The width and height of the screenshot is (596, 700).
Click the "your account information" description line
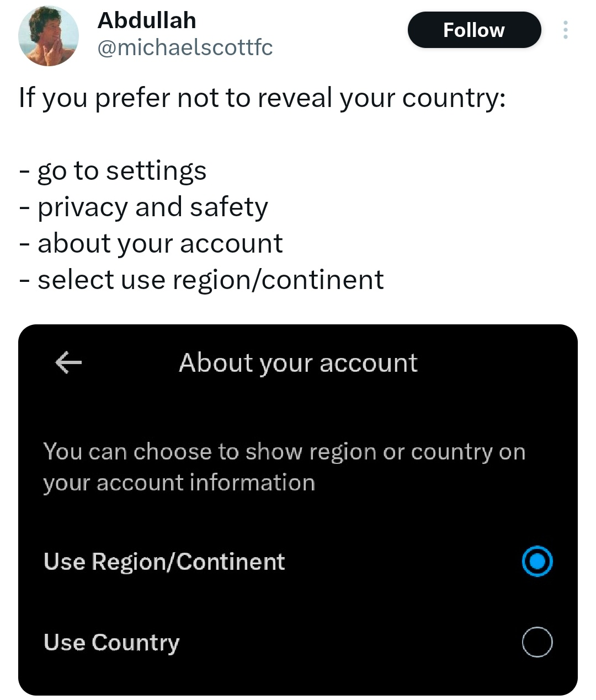(179, 483)
